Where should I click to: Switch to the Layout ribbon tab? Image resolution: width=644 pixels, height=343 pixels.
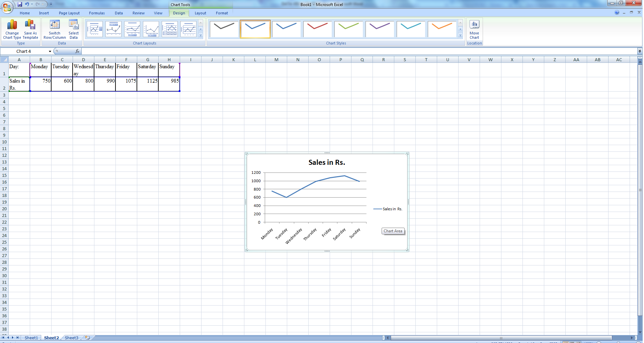click(200, 13)
